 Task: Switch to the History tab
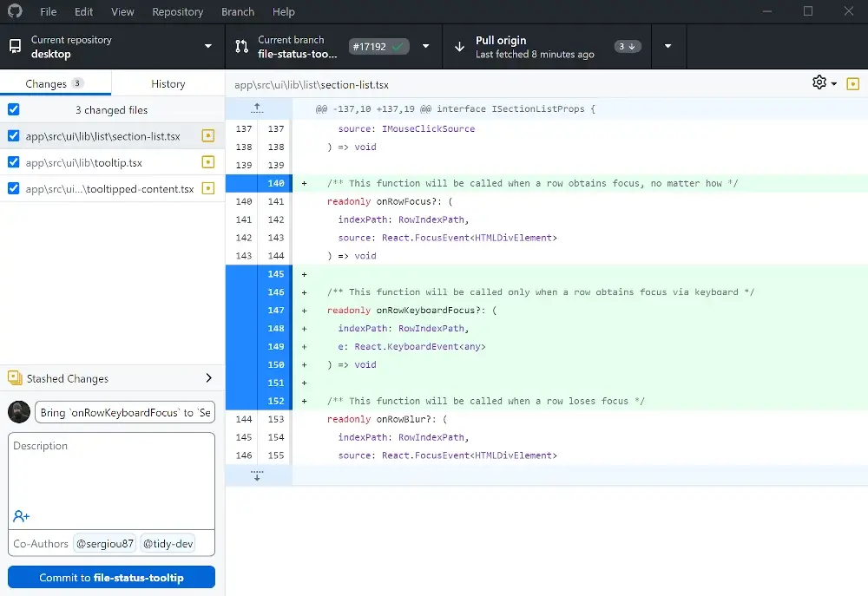click(168, 82)
